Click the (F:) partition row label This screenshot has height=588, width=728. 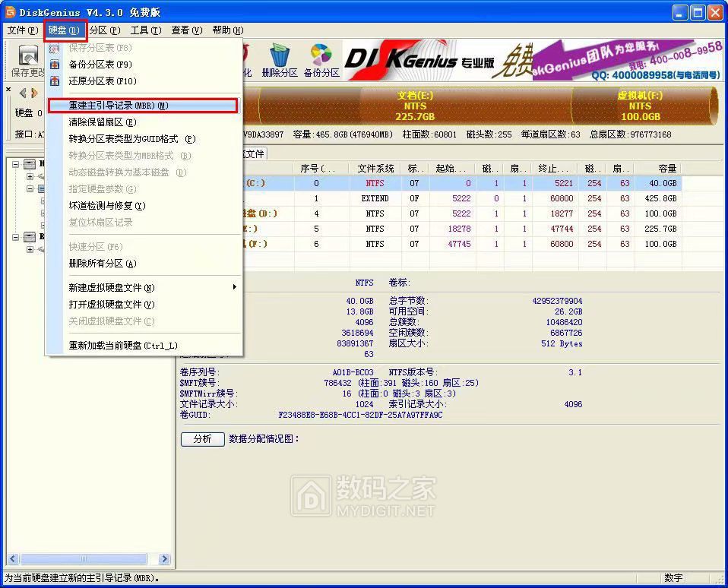pos(258,244)
